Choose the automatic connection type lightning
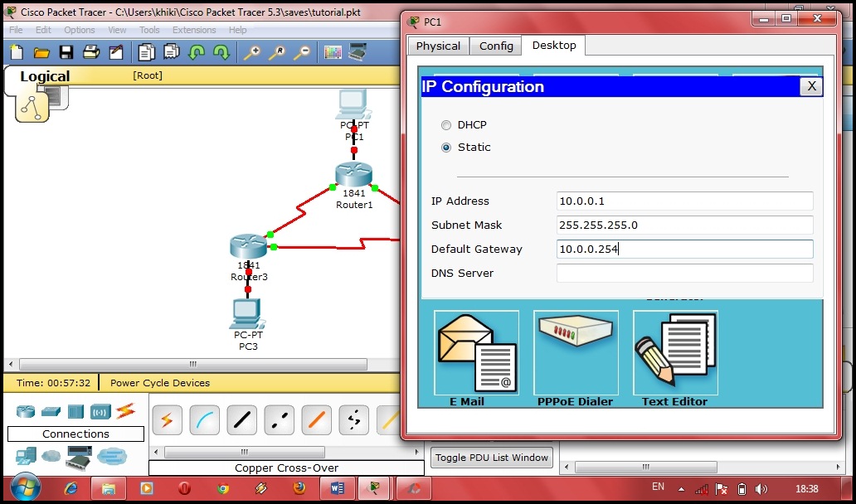The image size is (856, 504). coord(167,420)
